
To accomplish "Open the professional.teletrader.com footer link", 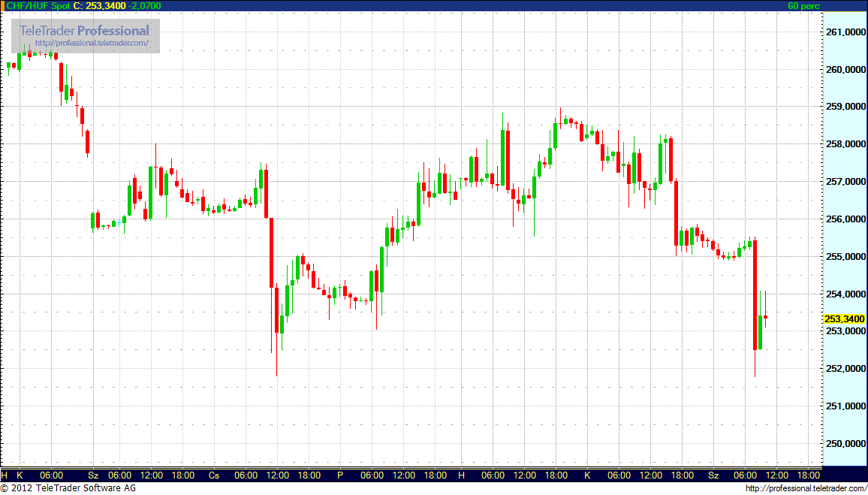I will coord(806,488).
